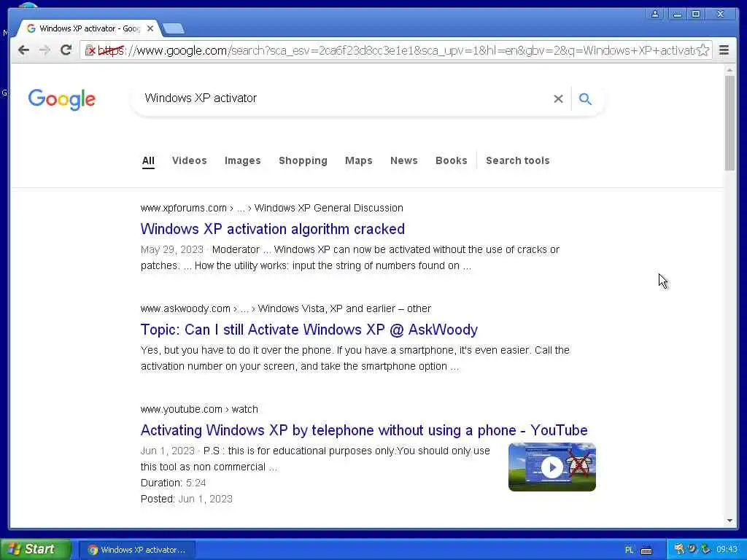This screenshot has width=747, height=560.
Task: Click the 'Posted: Jun 1, 2023' text
Action: (186, 499)
